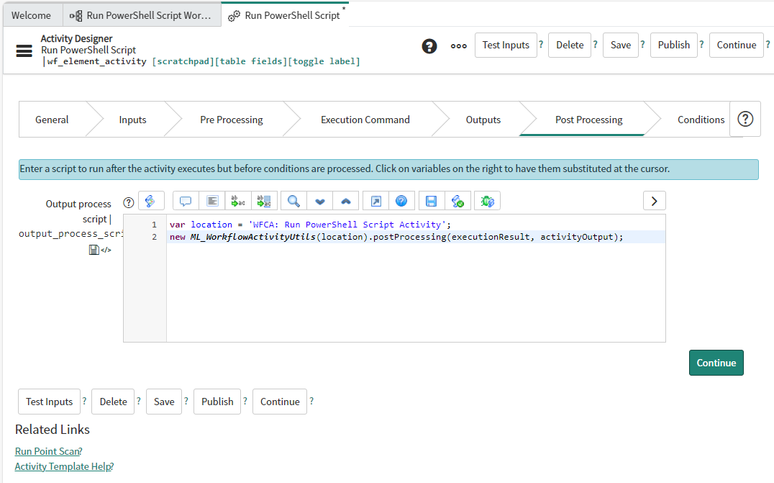Open the script debugger bug icon
Screen dimensions: 774x483
(x=487, y=201)
